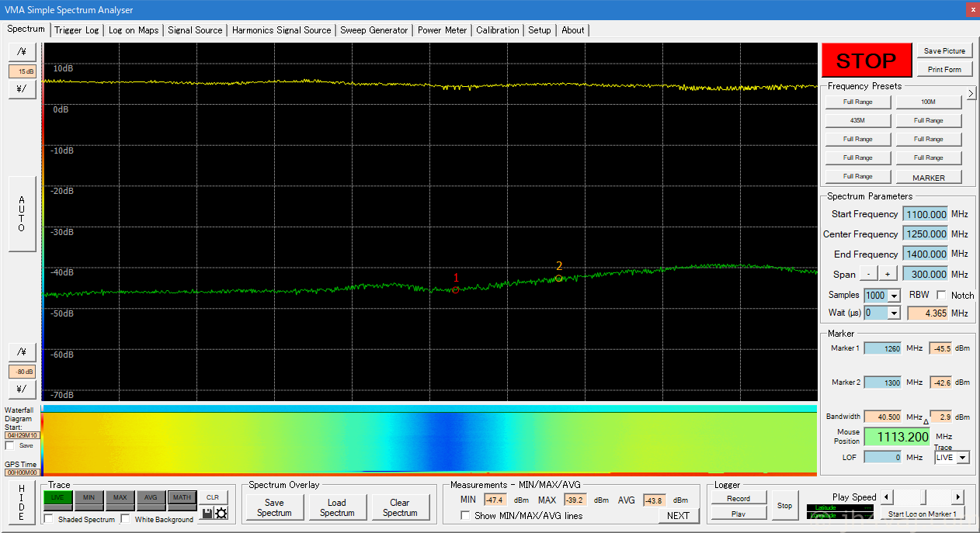Click the Print Form button
Screen dimensions: 980x533
pos(944,70)
